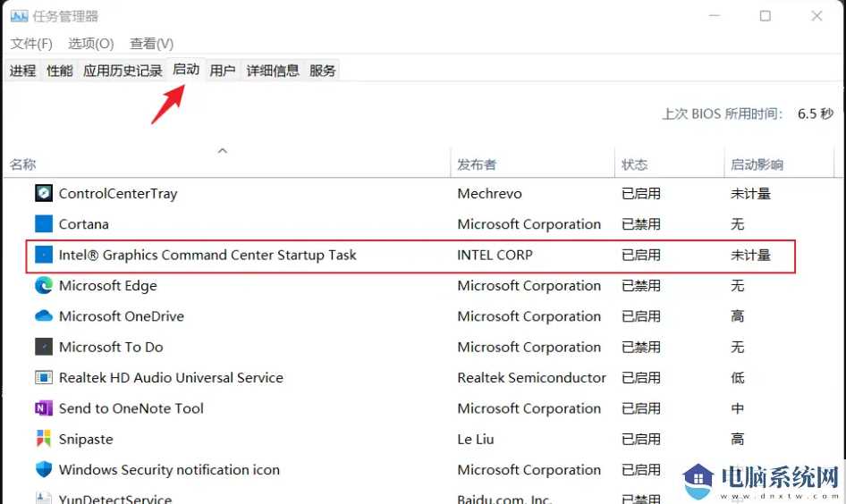Switch to the 进程 tab
Viewport: 846px width, 504px height.
click(22, 71)
